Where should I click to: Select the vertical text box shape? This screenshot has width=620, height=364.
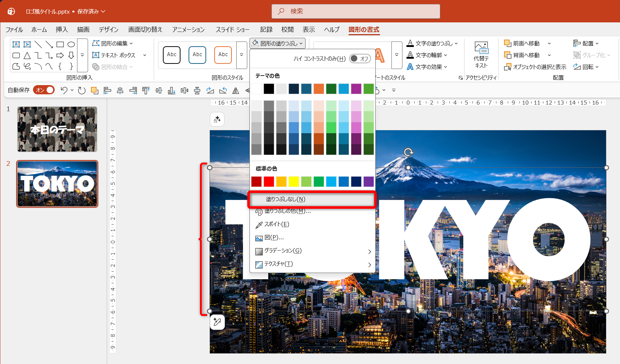coord(27,44)
